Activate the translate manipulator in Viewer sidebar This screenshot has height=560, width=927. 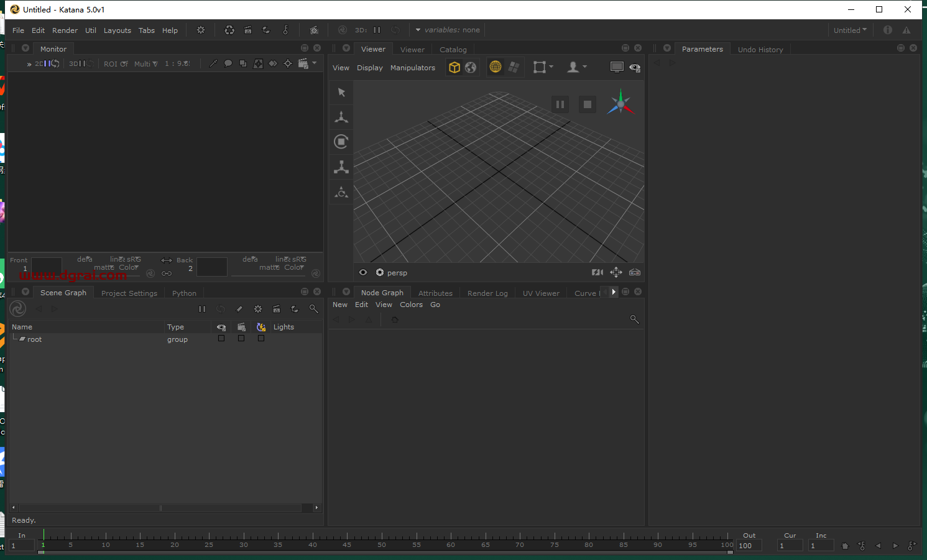(x=341, y=117)
